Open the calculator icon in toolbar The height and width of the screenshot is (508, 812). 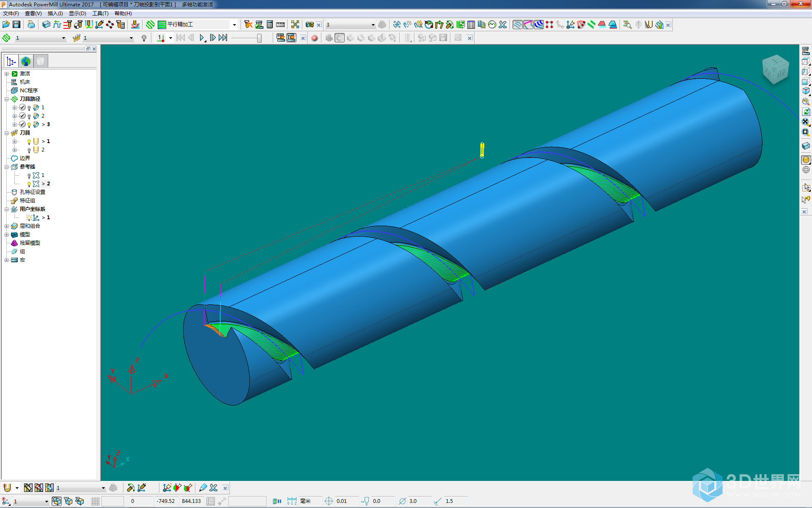point(270,25)
